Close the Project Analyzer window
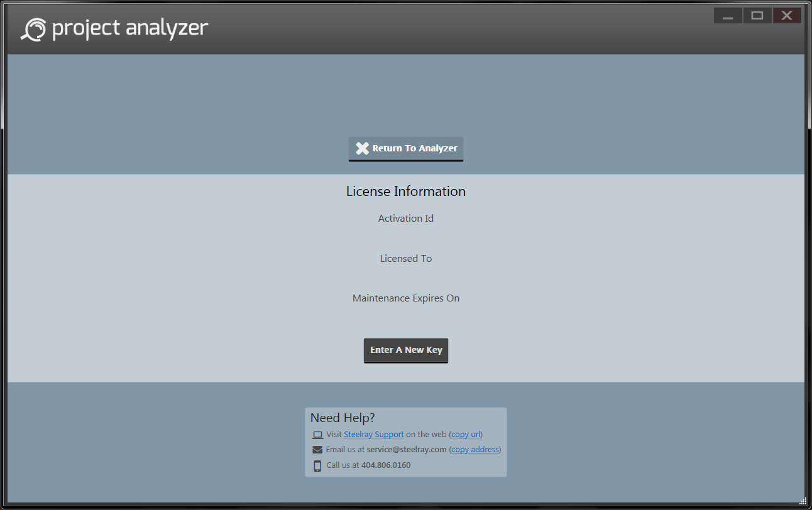The height and width of the screenshot is (510, 812). (x=786, y=16)
